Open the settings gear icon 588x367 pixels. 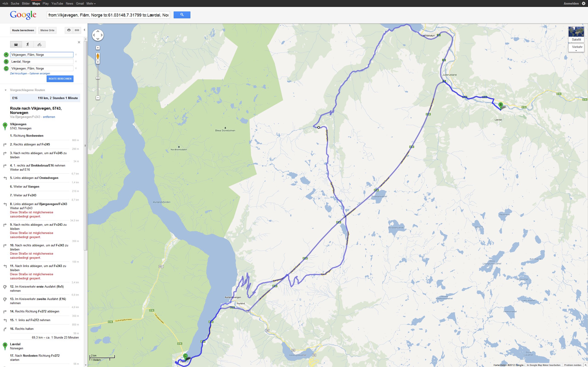584,3
